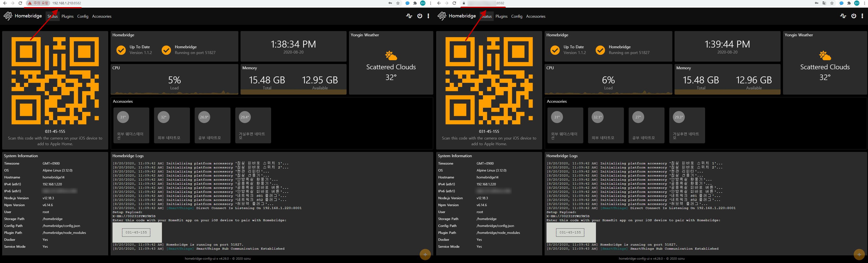Click the red security warning badge
Image resolution: width=868 pixels, height=263 pixels.
38,3
